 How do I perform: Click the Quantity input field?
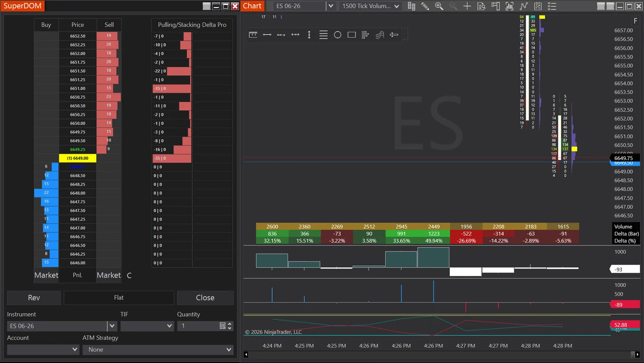click(198, 326)
